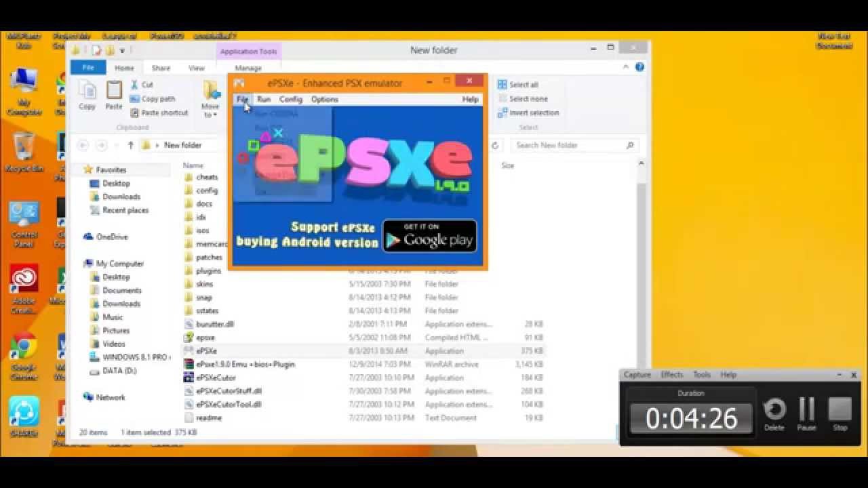Switch to the Share ribbon tab
The height and width of the screenshot is (488, 868).
[x=161, y=68]
